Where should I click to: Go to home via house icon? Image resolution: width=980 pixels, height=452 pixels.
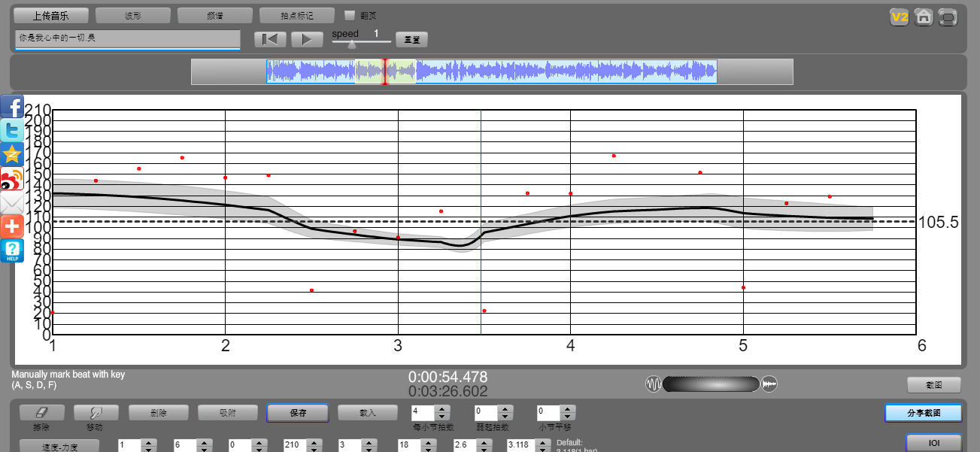pyautogui.click(x=924, y=17)
